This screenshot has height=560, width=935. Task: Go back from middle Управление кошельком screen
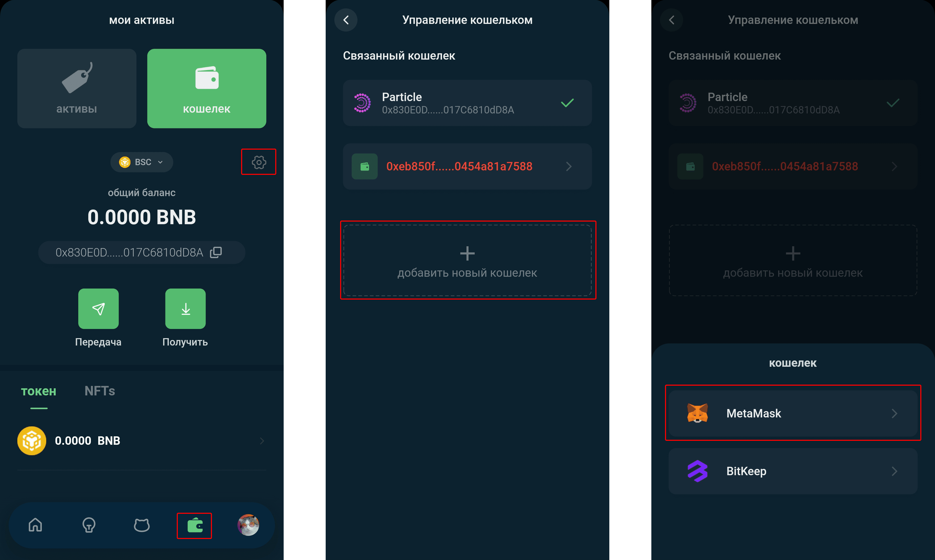pyautogui.click(x=346, y=20)
